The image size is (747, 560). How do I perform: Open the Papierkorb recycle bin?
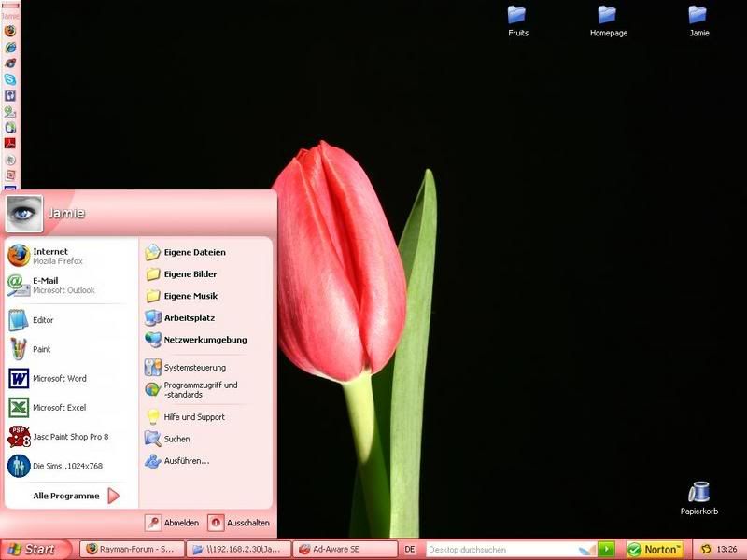tap(698, 497)
